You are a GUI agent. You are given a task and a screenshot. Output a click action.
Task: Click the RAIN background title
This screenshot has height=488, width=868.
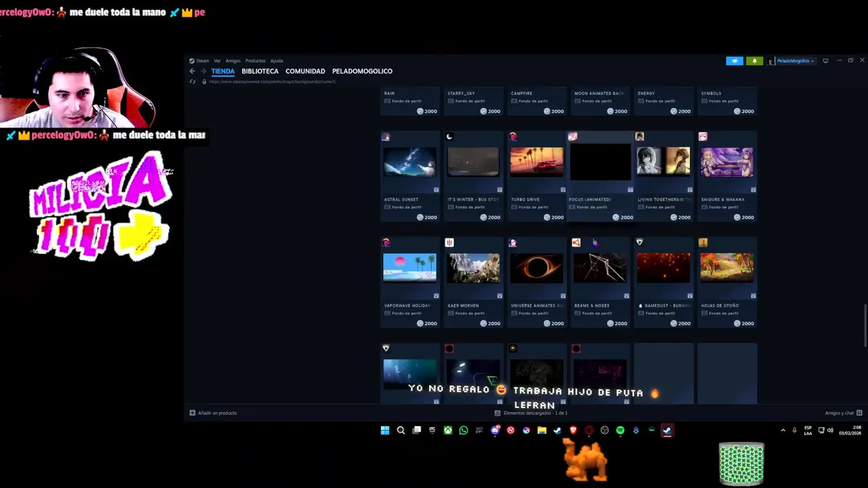point(389,94)
